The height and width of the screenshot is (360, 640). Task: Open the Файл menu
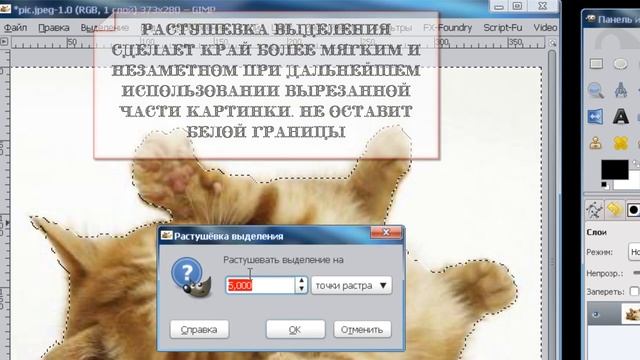click(x=16, y=28)
